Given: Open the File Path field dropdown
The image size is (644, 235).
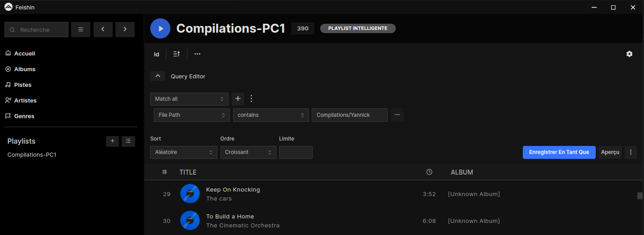Looking at the screenshot, I should (x=191, y=115).
